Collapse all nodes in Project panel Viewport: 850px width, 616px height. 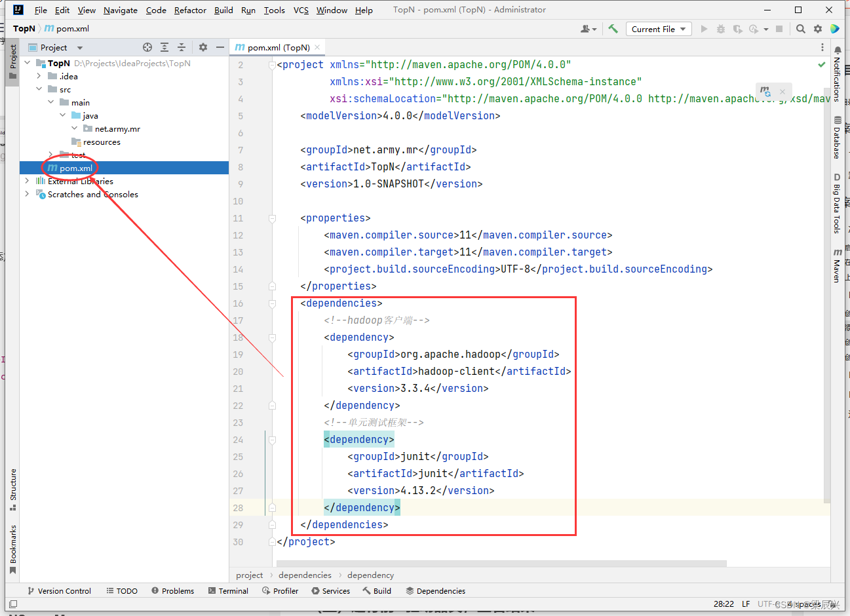click(x=182, y=47)
